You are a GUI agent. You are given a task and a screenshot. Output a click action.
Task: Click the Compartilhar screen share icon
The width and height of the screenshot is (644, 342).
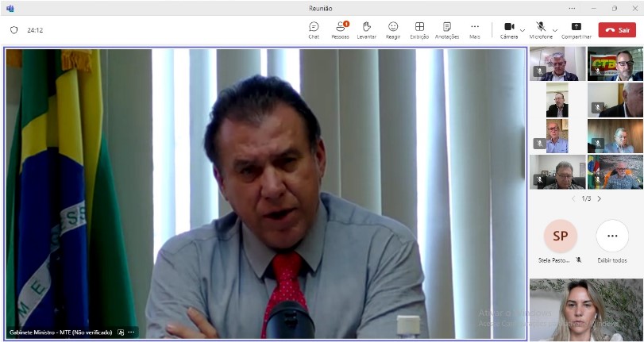pyautogui.click(x=576, y=29)
